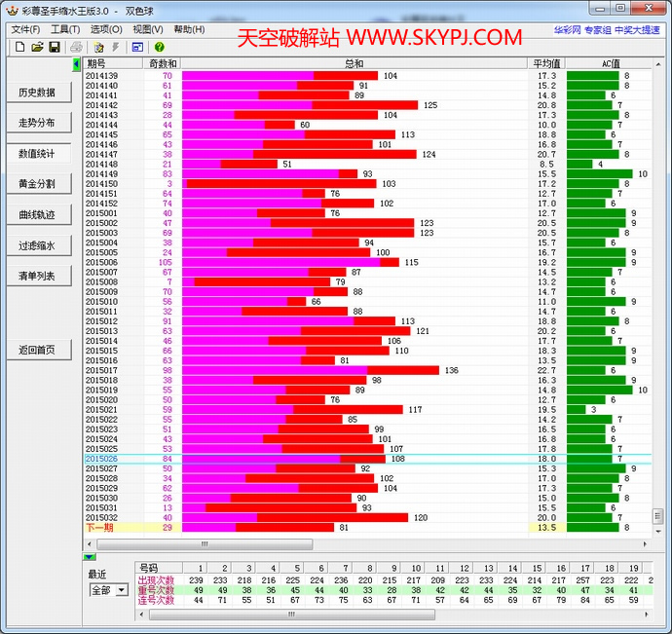Screen dimensions: 672x634
Task: Click the New file toolbar icon
Action: (x=19, y=47)
